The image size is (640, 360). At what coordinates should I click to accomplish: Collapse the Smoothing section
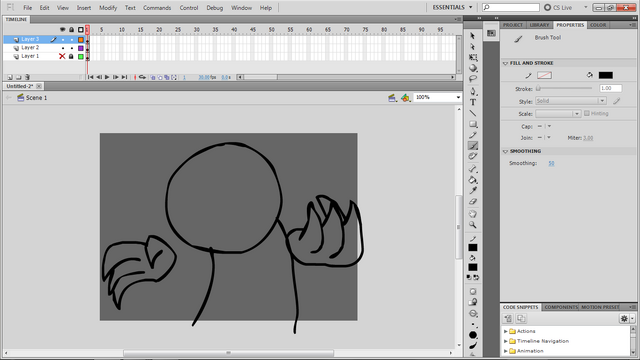(x=505, y=151)
